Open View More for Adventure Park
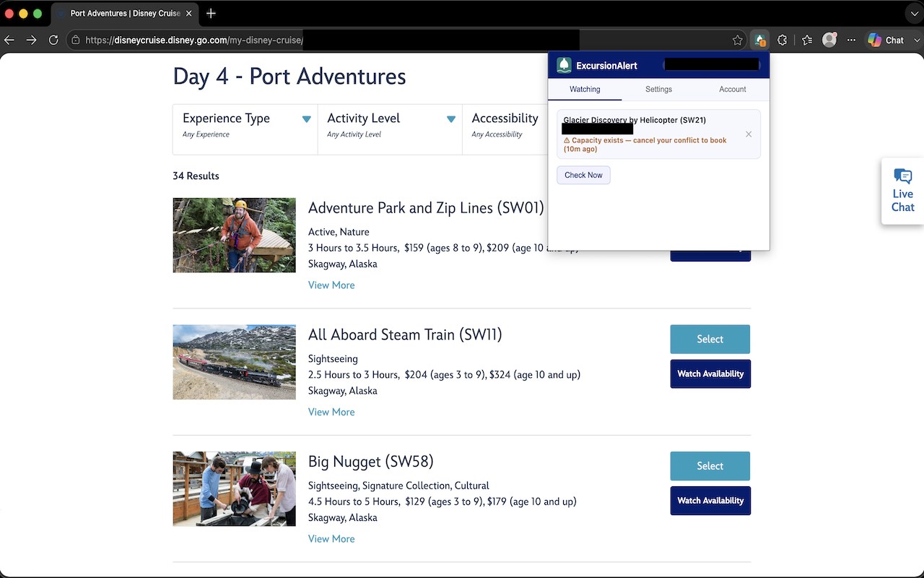Screen dimensions: 924x578 click(331, 285)
